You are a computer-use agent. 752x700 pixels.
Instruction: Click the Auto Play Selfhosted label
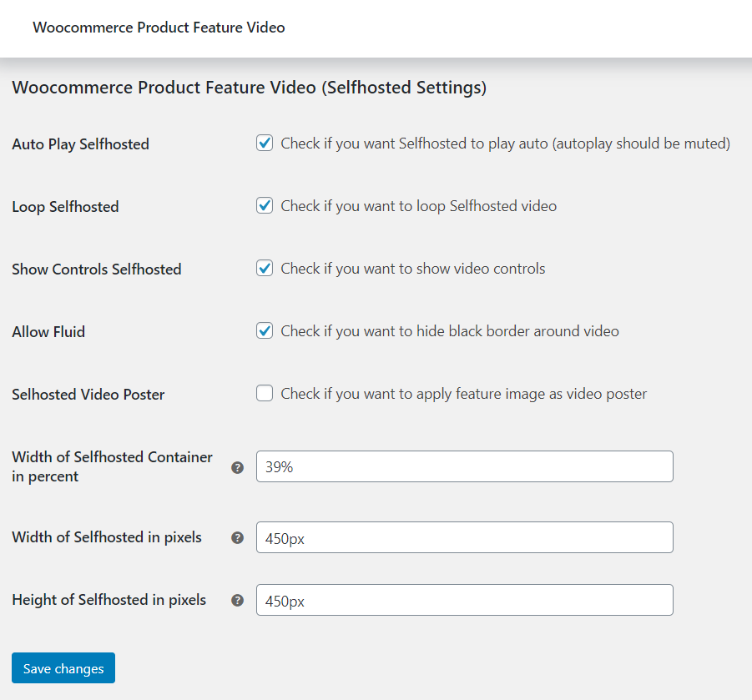(x=80, y=144)
